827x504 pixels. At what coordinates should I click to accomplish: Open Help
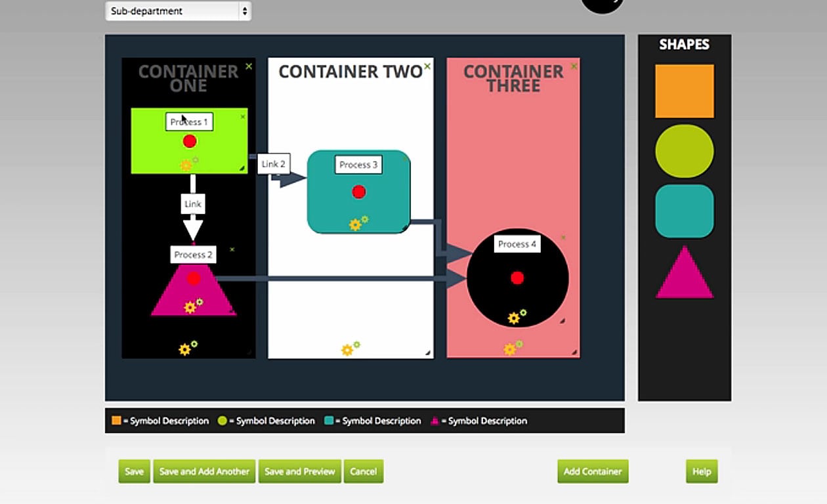pos(702,471)
